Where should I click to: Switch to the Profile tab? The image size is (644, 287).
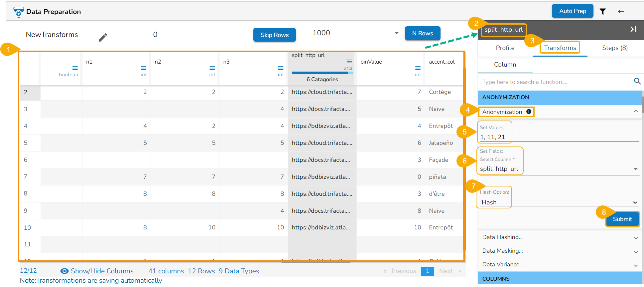pyautogui.click(x=505, y=48)
